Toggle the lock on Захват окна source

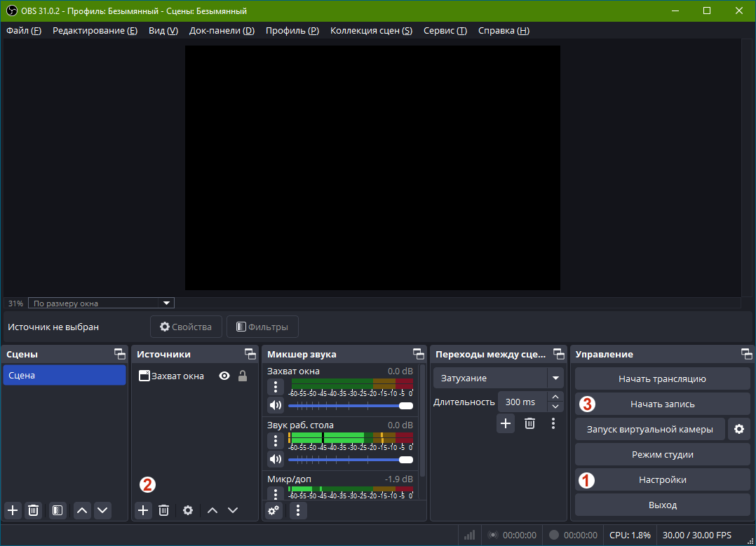[243, 376]
